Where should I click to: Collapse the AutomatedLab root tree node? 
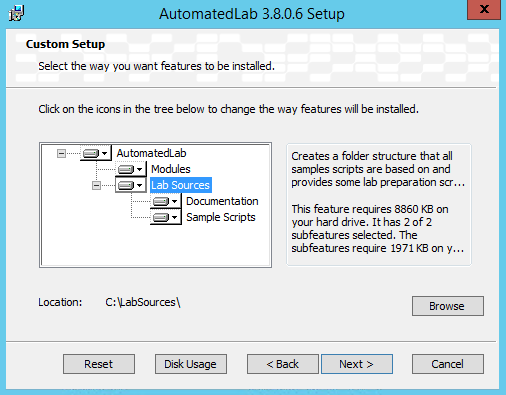point(61,153)
